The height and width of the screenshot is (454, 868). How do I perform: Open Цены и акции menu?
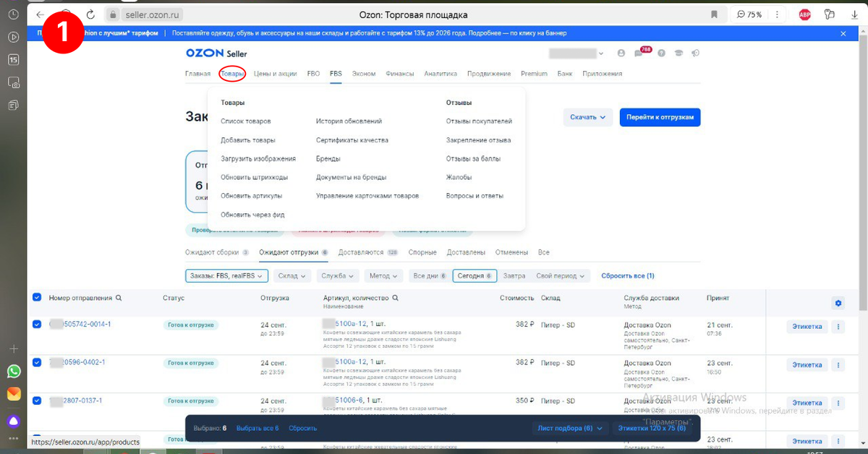pos(275,74)
